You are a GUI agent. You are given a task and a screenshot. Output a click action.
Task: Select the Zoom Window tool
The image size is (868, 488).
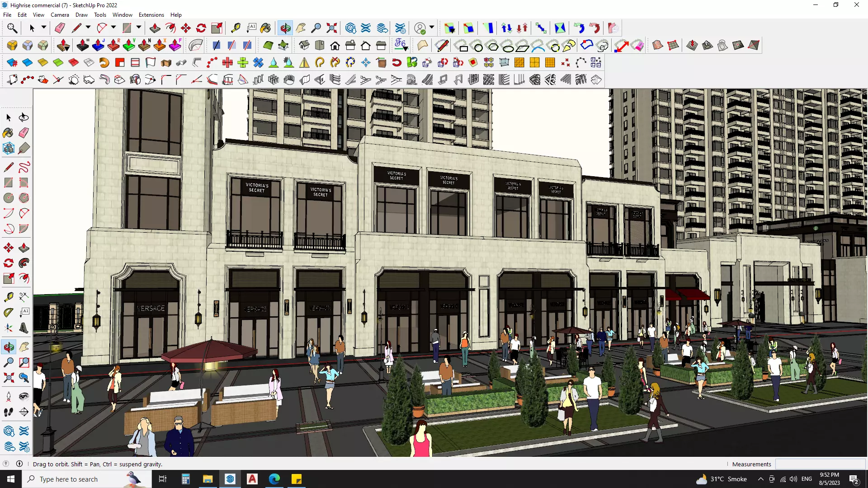pyautogui.click(x=24, y=362)
